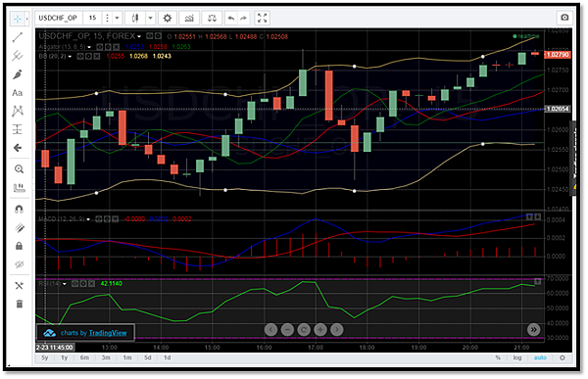This screenshot has height=379, width=588.
Task: Zoom in with the round plus button
Action: [x=320, y=330]
